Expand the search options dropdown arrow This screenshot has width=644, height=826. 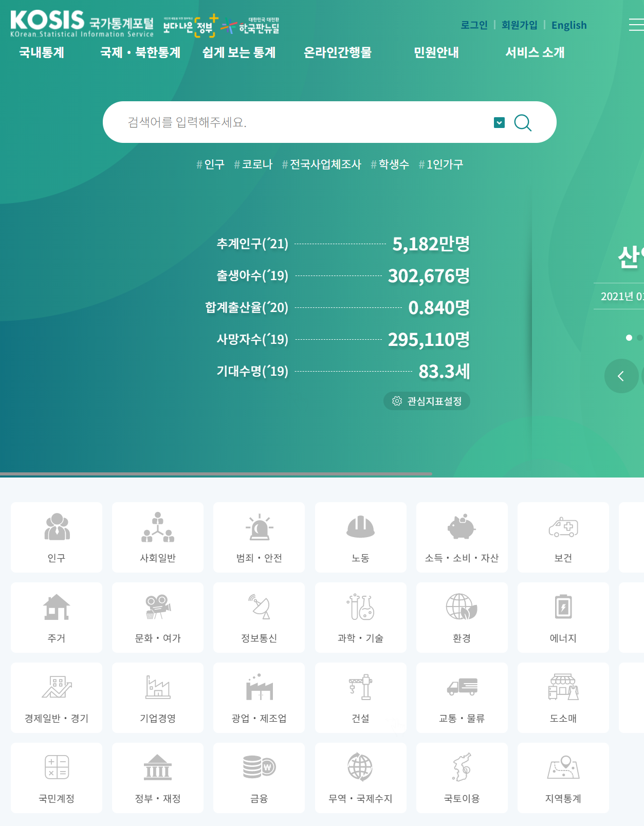pos(499,122)
